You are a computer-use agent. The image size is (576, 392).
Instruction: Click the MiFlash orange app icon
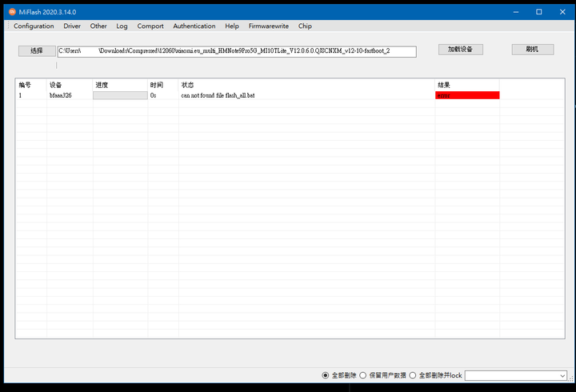pyautogui.click(x=12, y=12)
